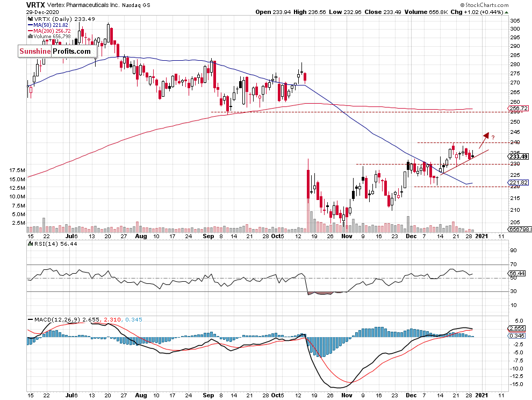
Task: Click the Dec date label under the MACD panel
Action: [x=411, y=395]
